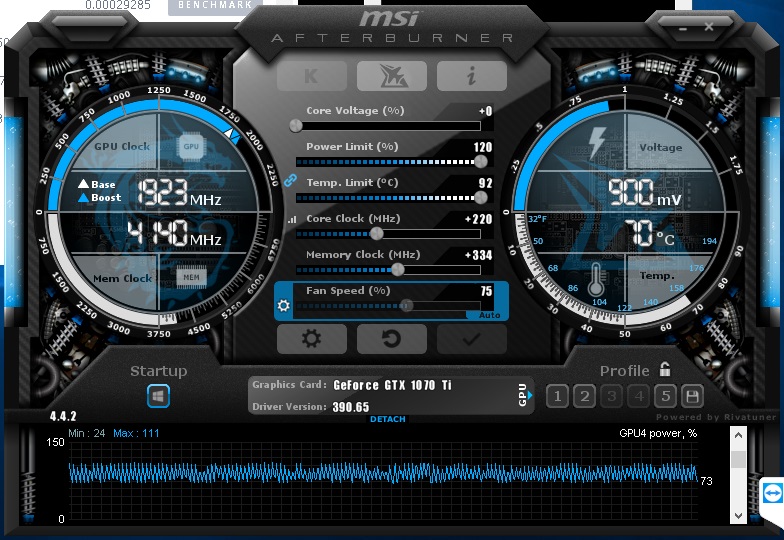The width and height of the screenshot is (784, 540).
Task: Click the thermometer temperature icon
Action: 596,279
